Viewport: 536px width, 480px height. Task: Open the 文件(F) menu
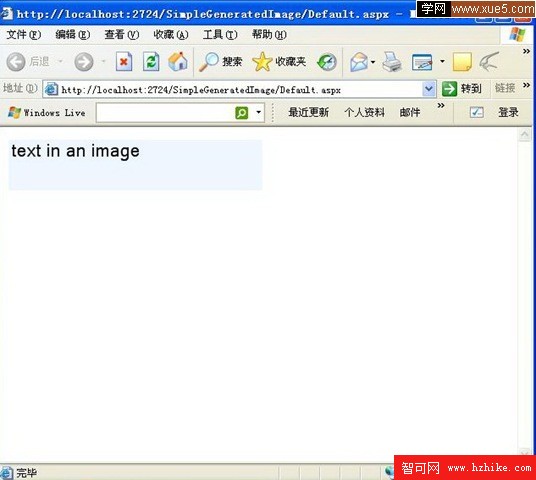[x=24, y=35]
